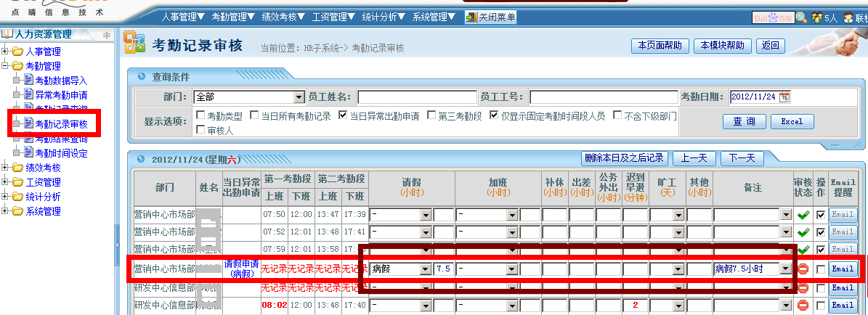Click the 员工工号 input field
The image size is (868, 315).
click(x=603, y=97)
